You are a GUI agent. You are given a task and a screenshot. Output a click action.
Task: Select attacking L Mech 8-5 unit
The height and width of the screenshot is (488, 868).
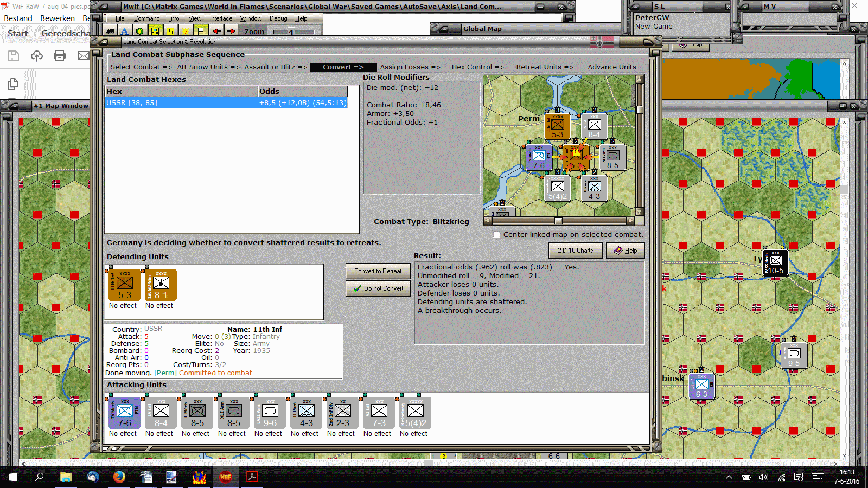[x=197, y=413]
